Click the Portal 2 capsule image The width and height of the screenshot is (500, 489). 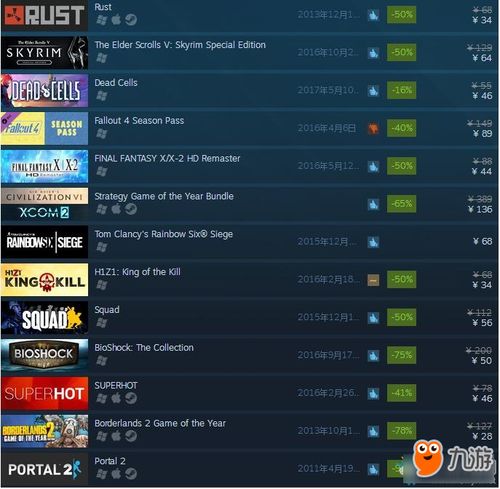pos(45,469)
